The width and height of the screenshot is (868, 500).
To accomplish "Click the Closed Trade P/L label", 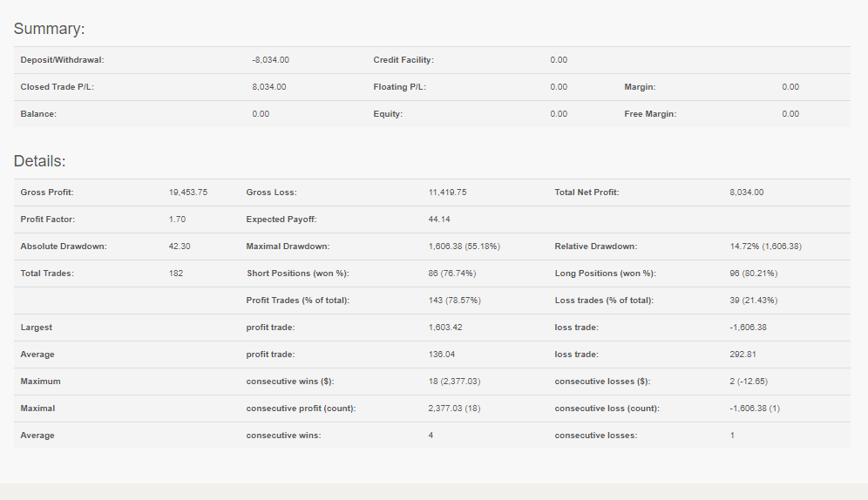I will (57, 87).
